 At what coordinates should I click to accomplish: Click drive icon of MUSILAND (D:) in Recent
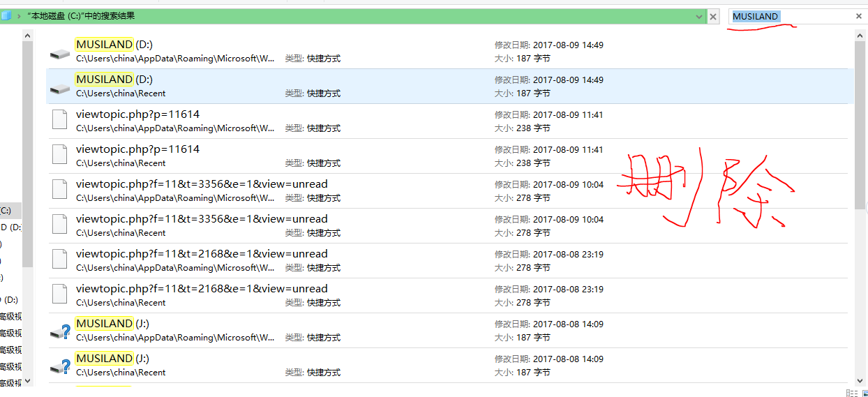point(61,88)
